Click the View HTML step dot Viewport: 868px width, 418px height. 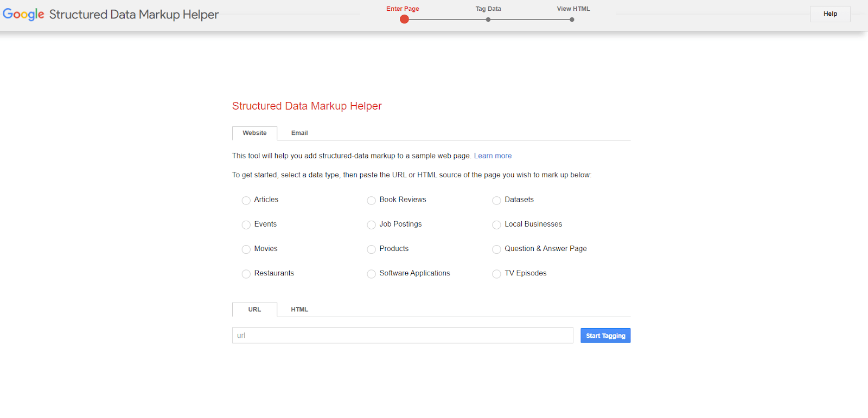point(572,20)
